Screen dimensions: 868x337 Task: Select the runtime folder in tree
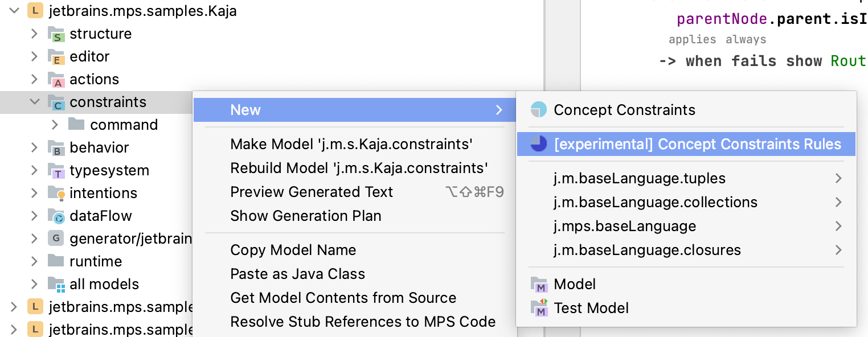[96, 261]
